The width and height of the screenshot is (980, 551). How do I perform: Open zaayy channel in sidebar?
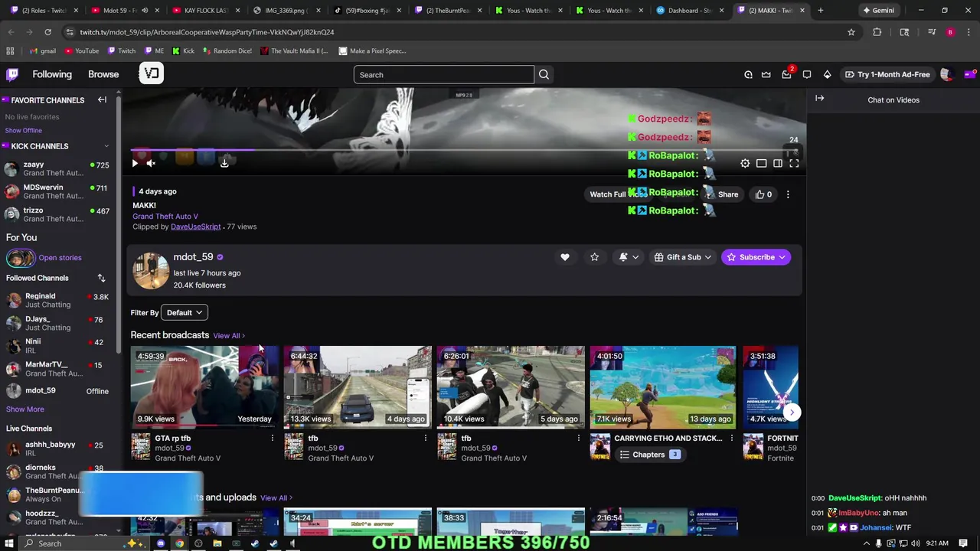pyautogui.click(x=57, y=168)
